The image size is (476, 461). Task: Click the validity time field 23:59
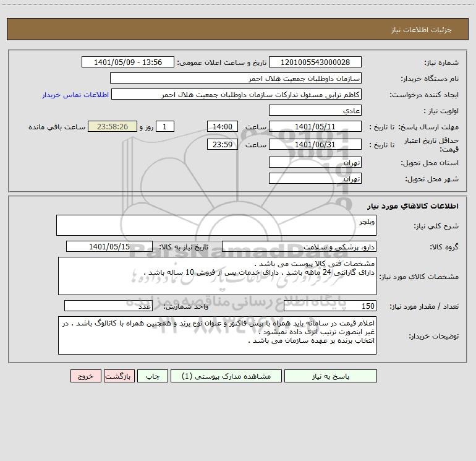(x=222, y=144)
